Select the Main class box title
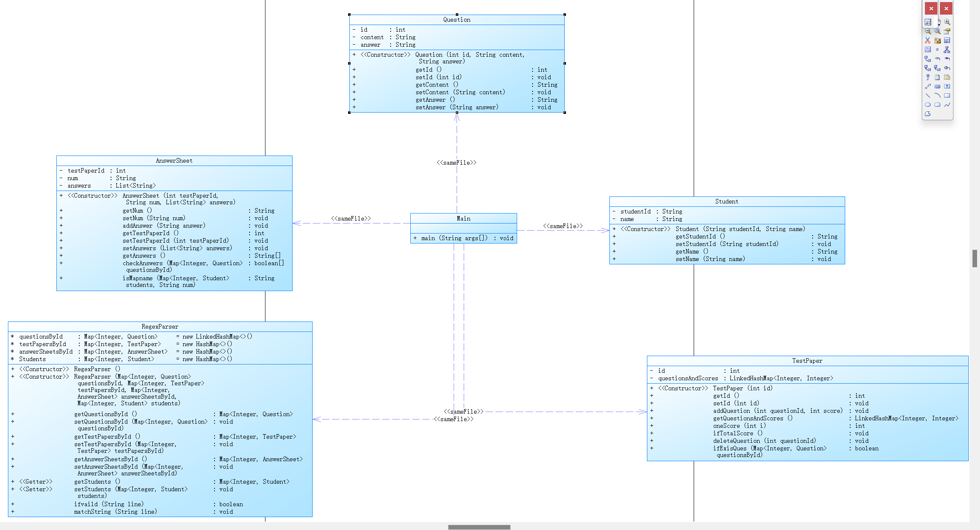Screen dimensions: 980x530 point(463,219)
